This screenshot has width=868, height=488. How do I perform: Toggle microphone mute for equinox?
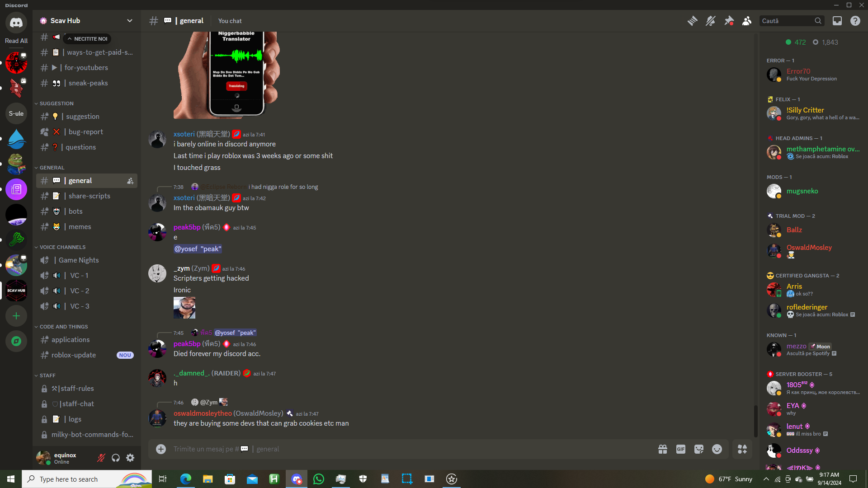101,458
